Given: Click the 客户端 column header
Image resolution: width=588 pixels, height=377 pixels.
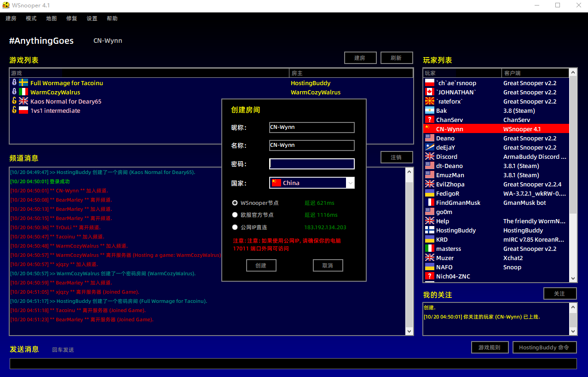Looking at the screenshot, I should pos(536,73).
